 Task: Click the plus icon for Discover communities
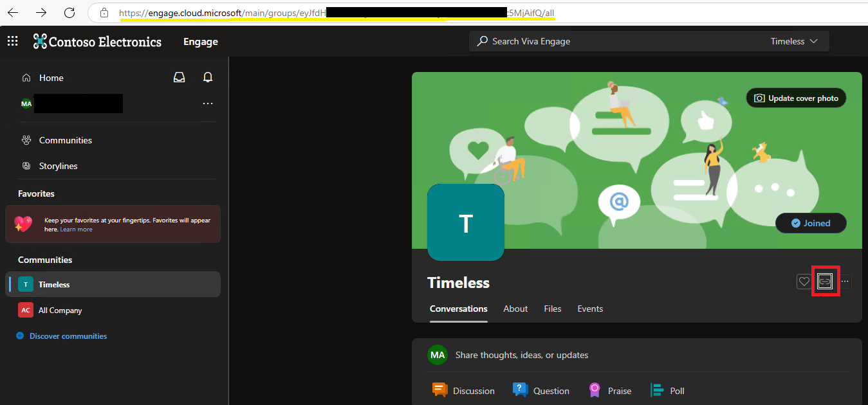(x=20, y=336)
